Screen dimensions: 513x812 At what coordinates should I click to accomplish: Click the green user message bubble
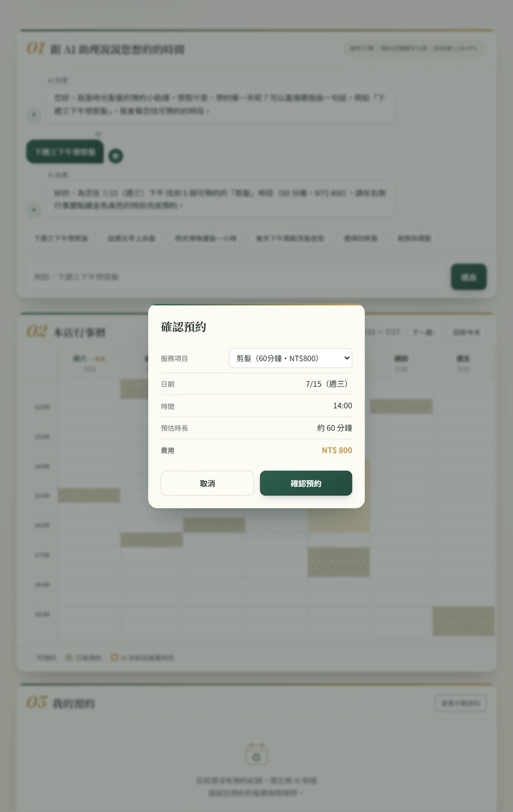(x=65, y=152)
